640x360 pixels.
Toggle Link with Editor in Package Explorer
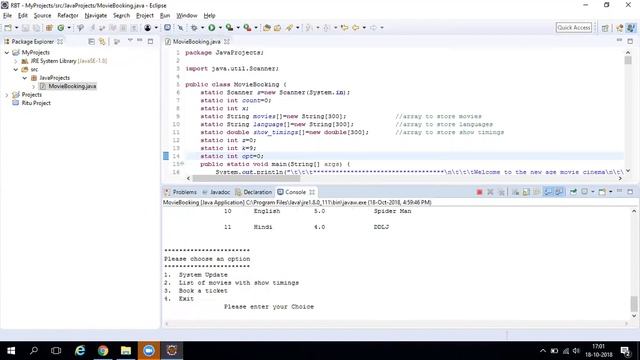click(x=102, y=42)
